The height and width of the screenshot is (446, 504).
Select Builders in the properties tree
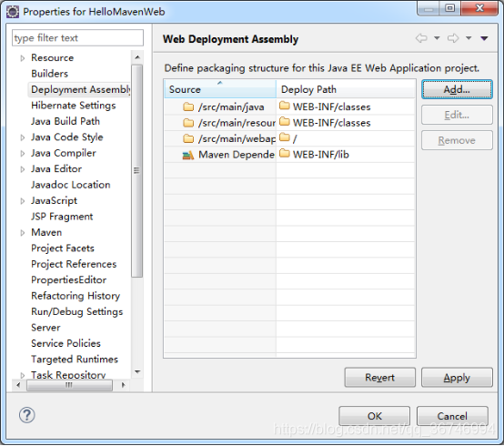(x=49, y=74)
